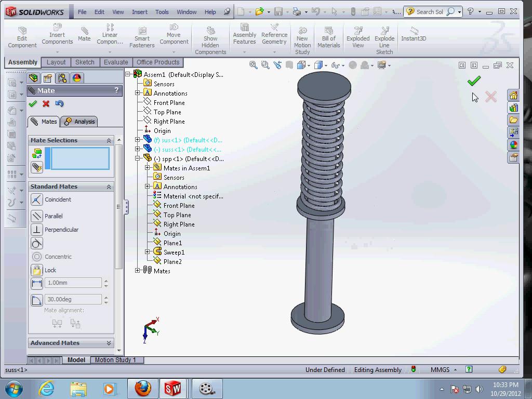Screen dimensions: 532x399
Task: Confirm with the green checkmark in the graphics area
Action: click(474, 81)
